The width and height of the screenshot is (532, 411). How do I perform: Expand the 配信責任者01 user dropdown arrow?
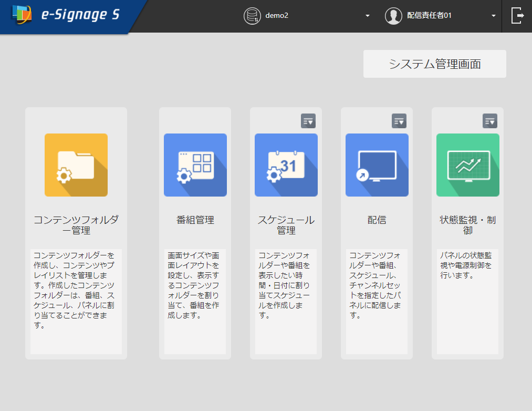(x=494, y=16)
